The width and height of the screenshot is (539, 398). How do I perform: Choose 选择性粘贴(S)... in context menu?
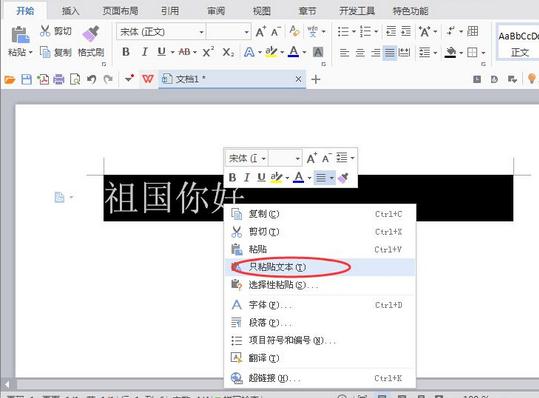pos(320,285)
